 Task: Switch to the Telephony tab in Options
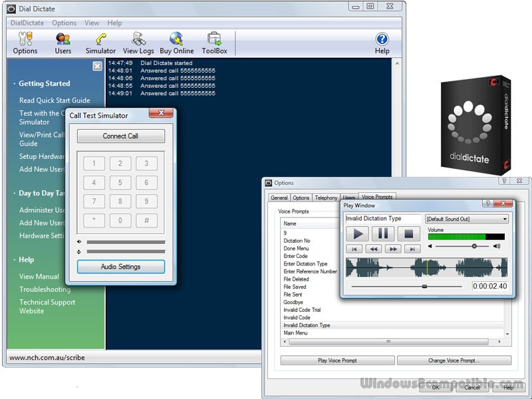pyautogui.click(x=326, y=198)
